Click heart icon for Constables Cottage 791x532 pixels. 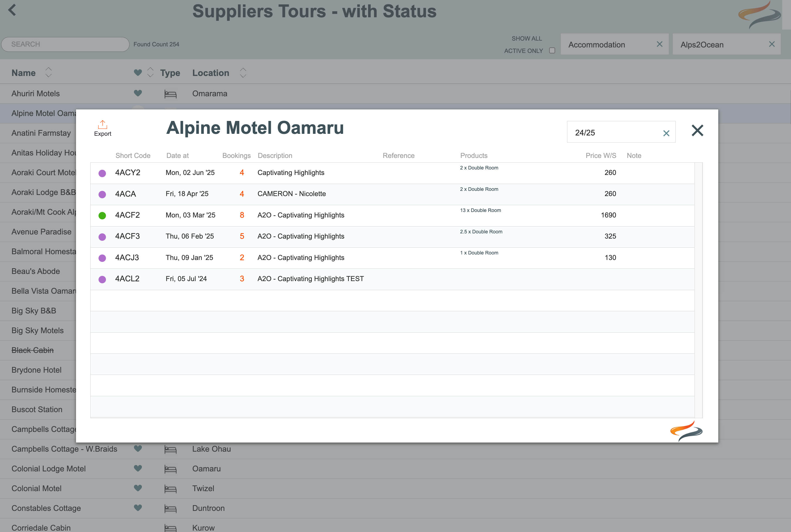pos(138,508)
